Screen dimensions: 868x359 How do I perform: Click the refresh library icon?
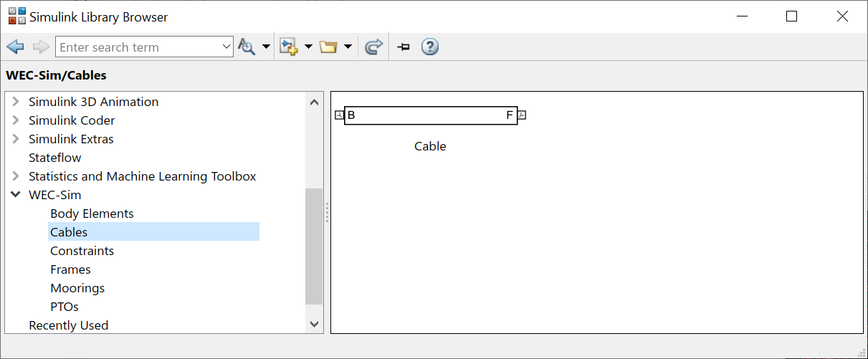(373, 47)
